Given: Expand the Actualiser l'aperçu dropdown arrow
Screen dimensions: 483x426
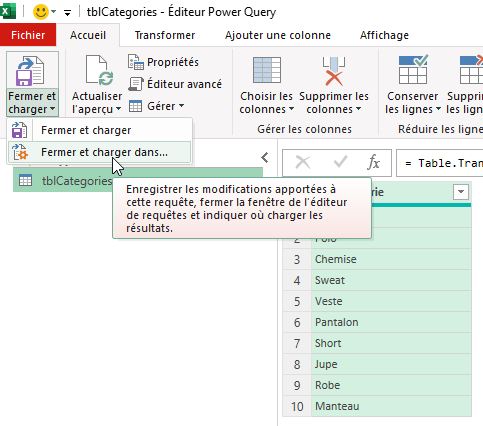Looking at the screenshot, I should [x=118, y=109].
